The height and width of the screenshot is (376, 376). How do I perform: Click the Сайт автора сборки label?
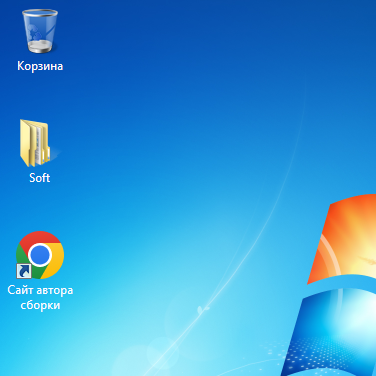40,297
